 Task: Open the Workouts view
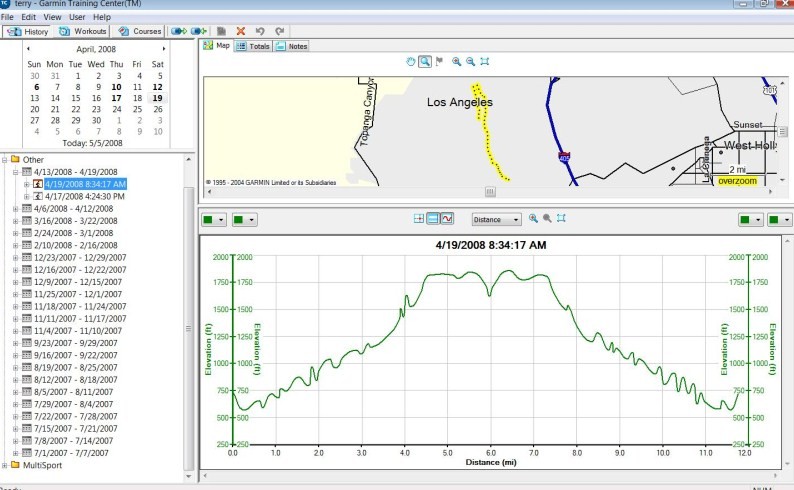[x=83, y=31]
